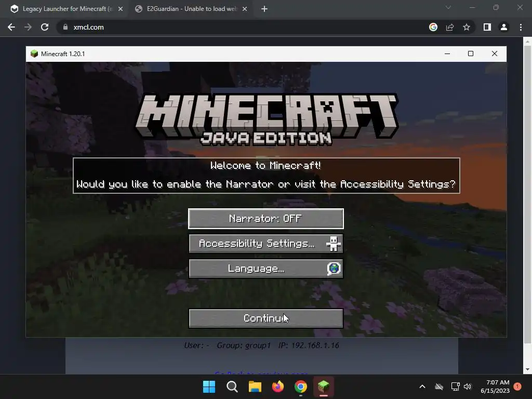Minimize the Minecraft 1.20.1 window
This screenshot has width=532, height=399.
[x=447, y=54]
